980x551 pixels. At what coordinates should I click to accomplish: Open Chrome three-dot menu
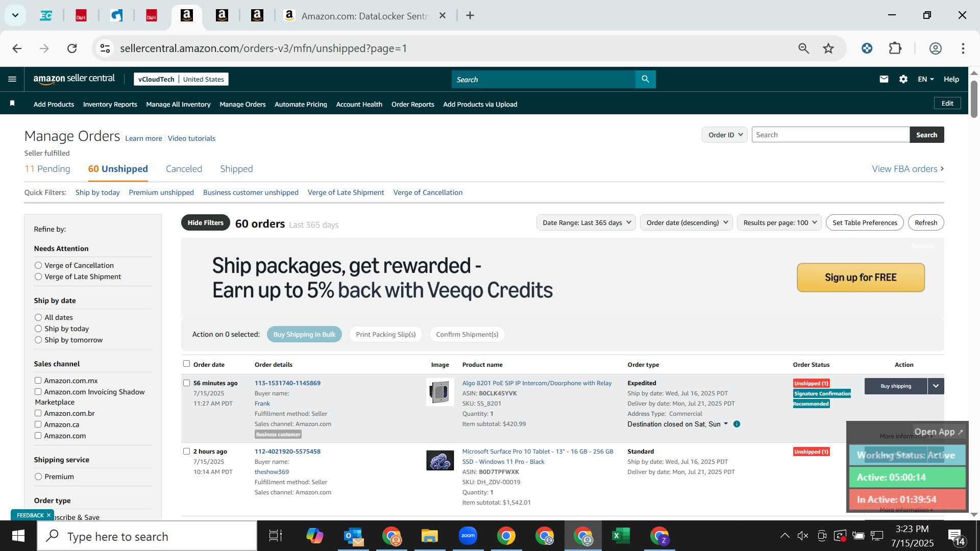point(963,48)
